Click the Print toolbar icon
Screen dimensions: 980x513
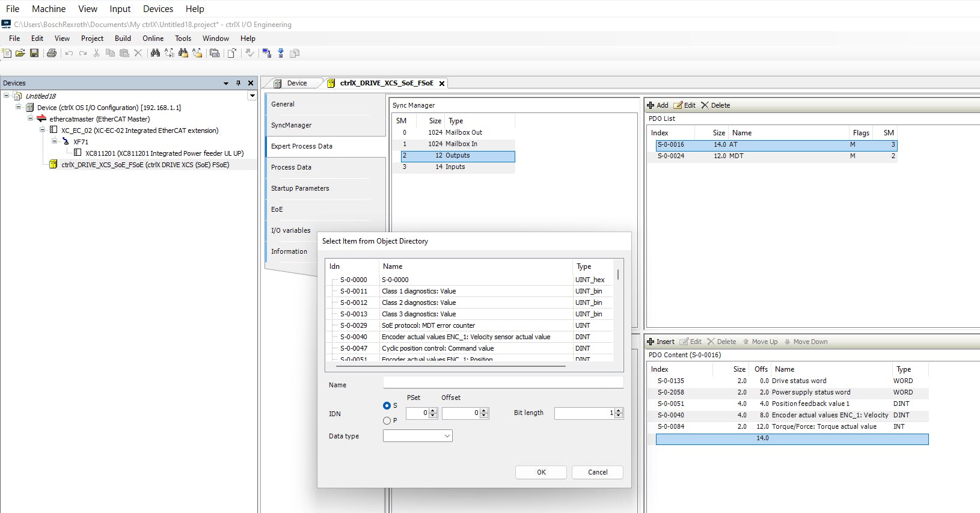click(x=52, y=53)
